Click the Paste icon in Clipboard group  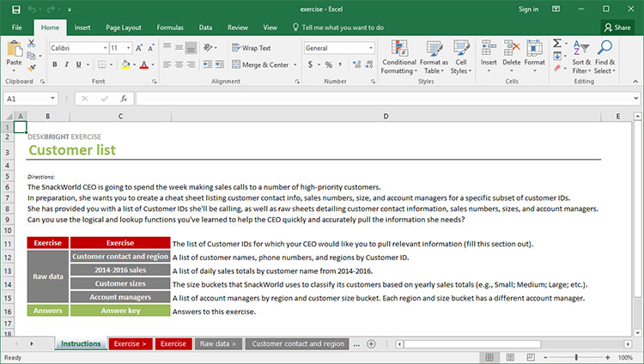(x=14, y=50)
